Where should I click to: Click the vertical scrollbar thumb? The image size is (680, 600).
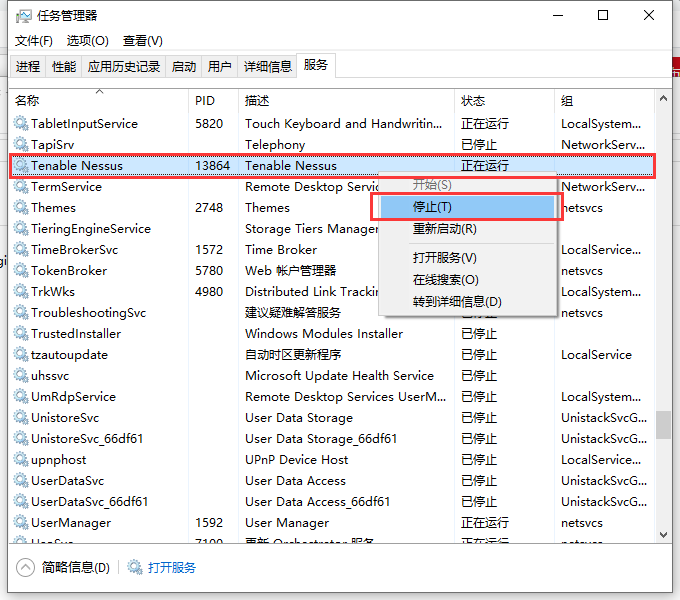click(663, 425)
